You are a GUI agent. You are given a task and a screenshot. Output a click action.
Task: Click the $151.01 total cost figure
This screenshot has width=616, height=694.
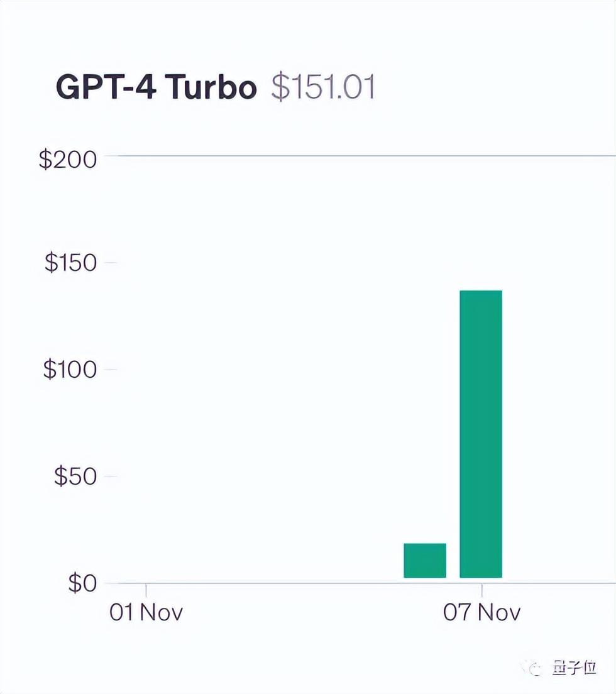tap(323, 88)
